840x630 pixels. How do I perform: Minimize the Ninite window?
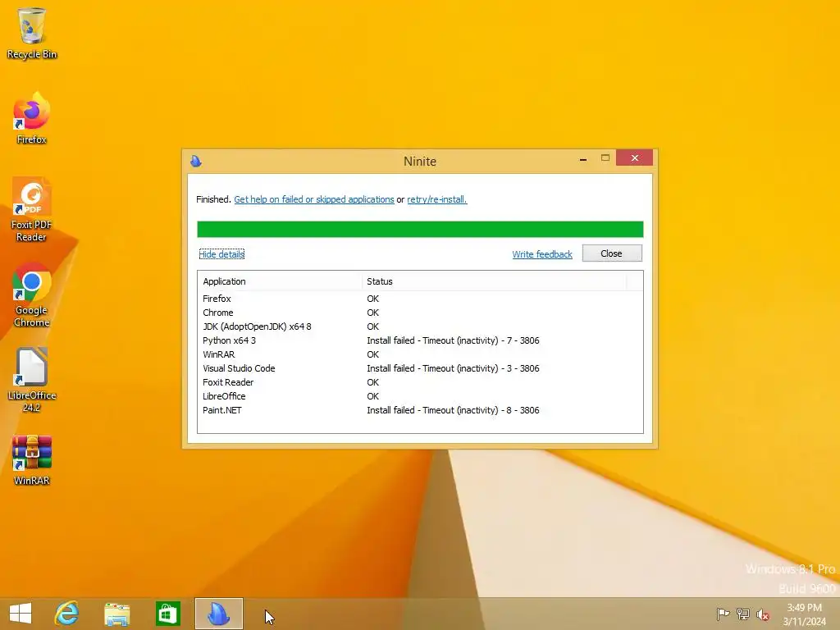(583, 158)
